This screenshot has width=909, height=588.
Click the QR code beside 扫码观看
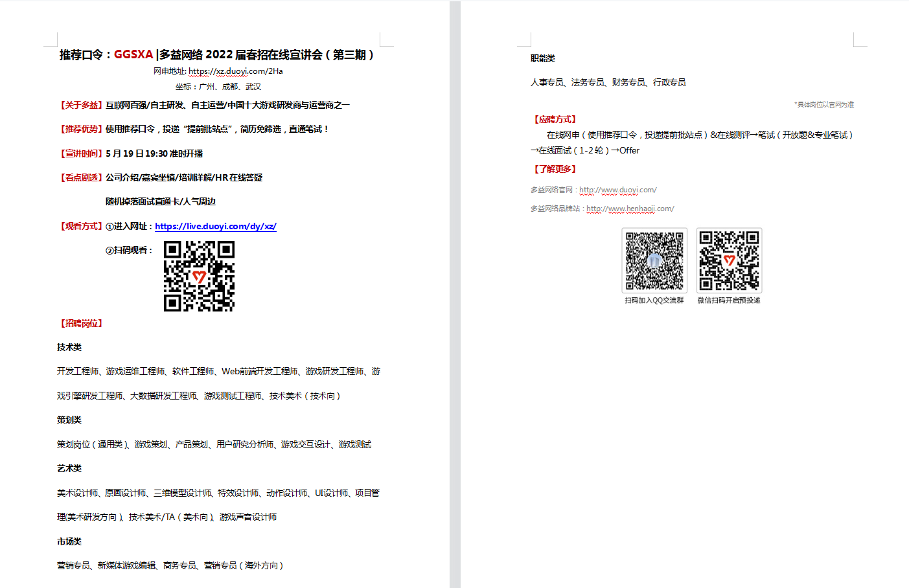(x=199, y=277)
